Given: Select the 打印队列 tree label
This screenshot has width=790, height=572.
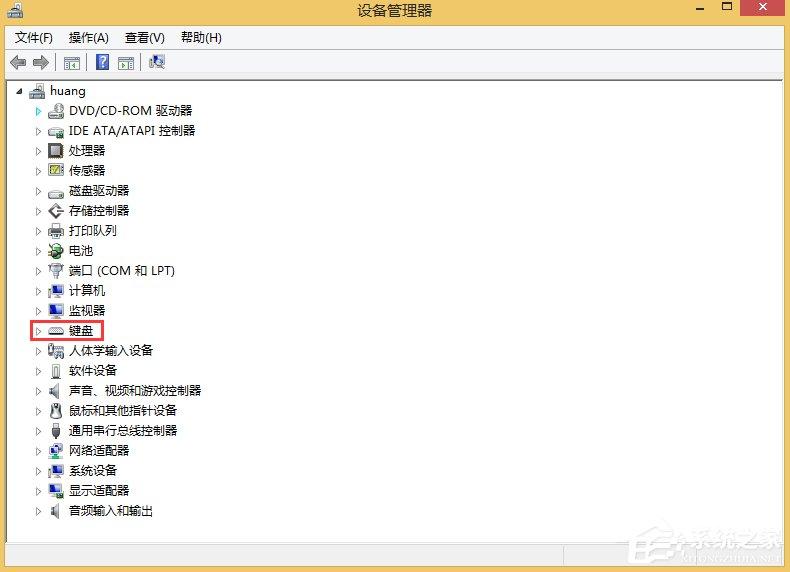Looking at the screenshot, I should point(93,231).
